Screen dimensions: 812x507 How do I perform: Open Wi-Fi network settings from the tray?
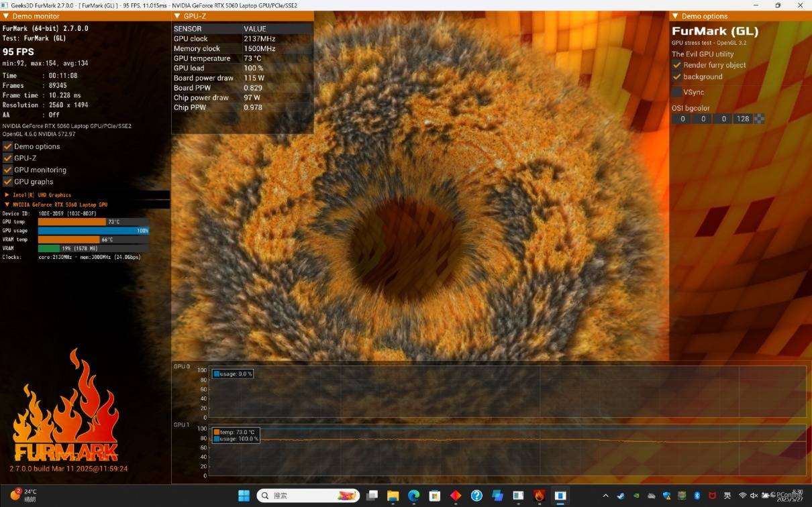click(x=743, y=496)
